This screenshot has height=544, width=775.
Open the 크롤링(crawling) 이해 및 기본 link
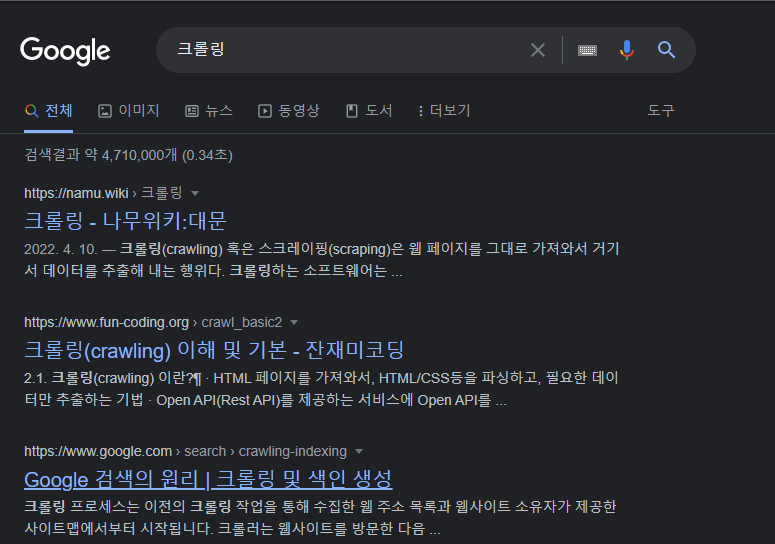(x=214, y=350)
